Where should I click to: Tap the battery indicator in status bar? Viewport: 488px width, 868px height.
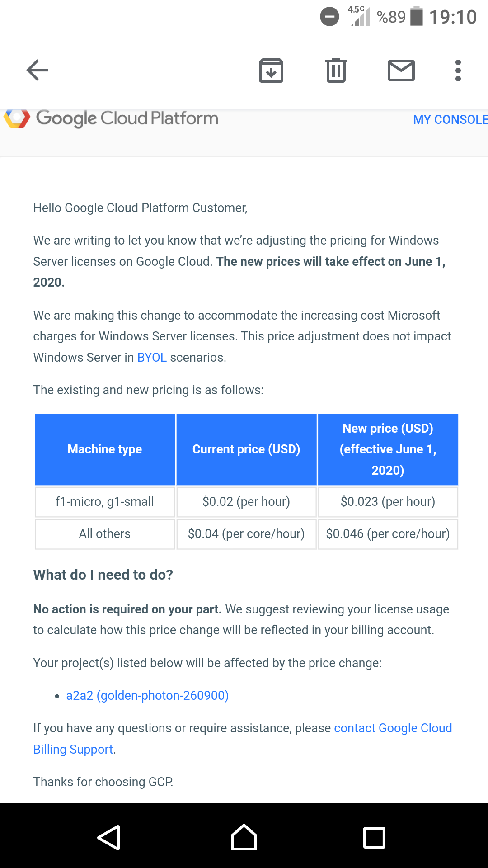pos(417,16)
